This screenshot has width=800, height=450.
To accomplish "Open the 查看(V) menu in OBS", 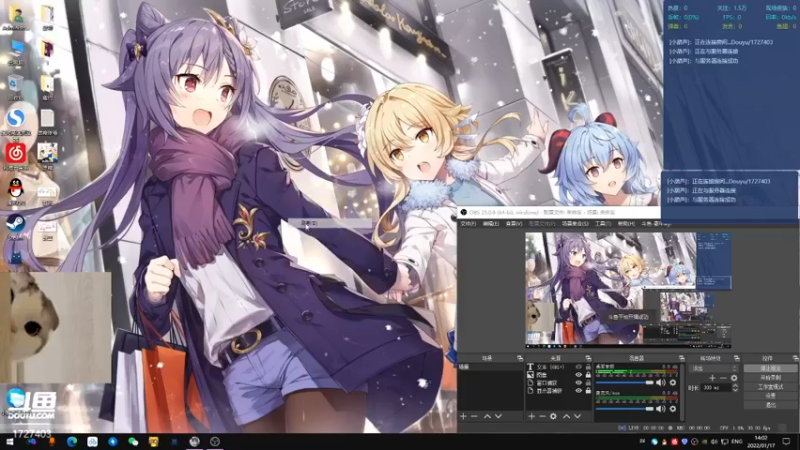I will 513,223.
